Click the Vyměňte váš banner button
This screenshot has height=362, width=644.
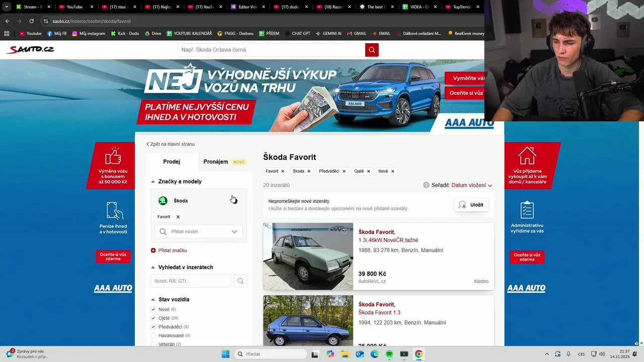[x=465, y=78]
